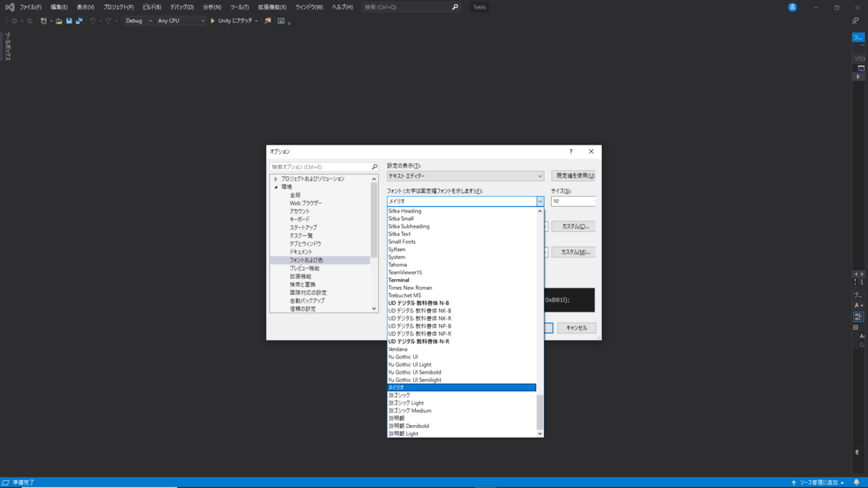The width and height of the screenshot is (868, 488).
Task: Open the 分析(N) menu
Action: pyautogui.click(x=212, y=7)
